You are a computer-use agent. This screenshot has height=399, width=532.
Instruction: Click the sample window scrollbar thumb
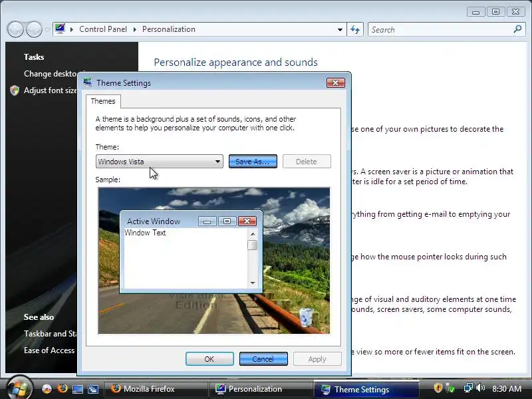(253, 245)
